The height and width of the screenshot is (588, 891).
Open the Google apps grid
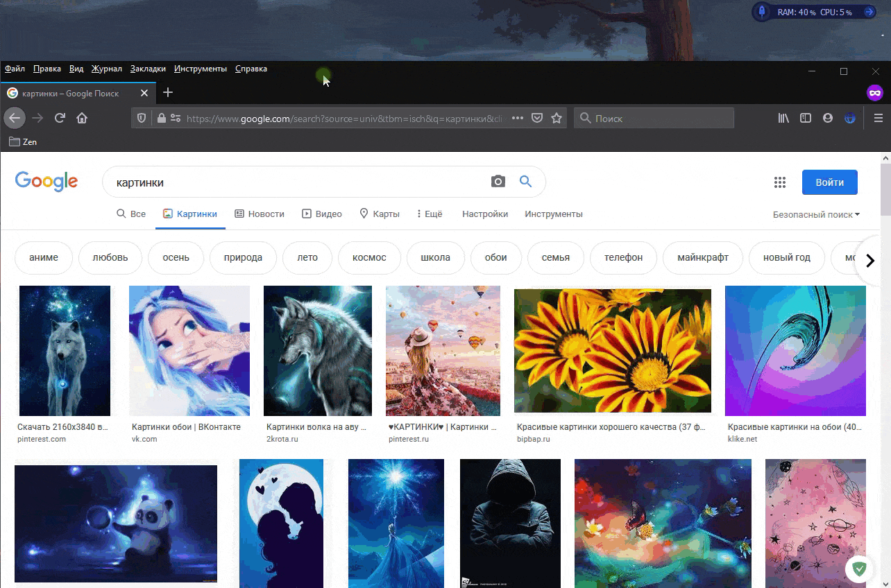[780, 182]
